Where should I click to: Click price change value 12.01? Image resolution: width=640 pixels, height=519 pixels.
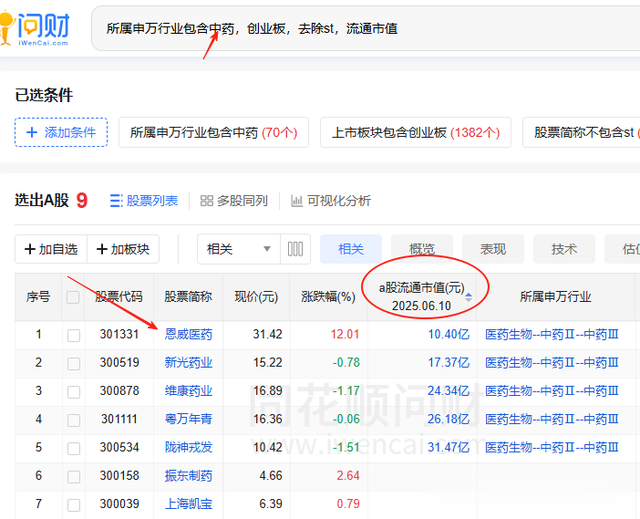click(345, 335)
